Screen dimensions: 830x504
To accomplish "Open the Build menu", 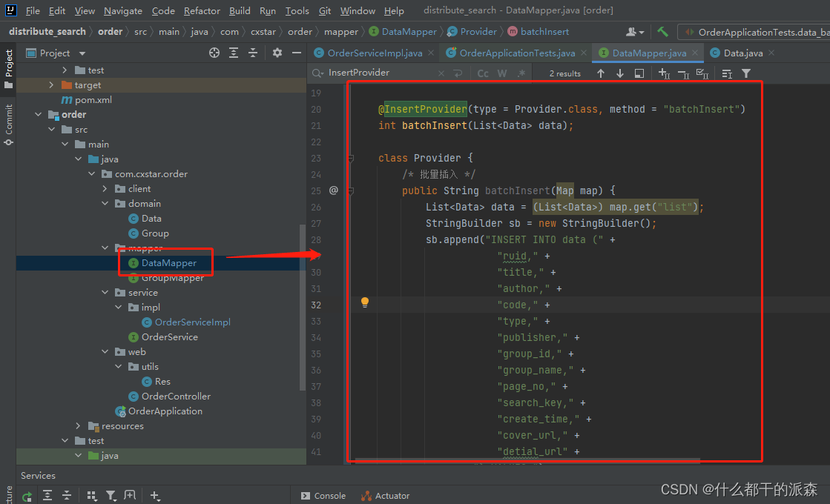I will [240, 10].
